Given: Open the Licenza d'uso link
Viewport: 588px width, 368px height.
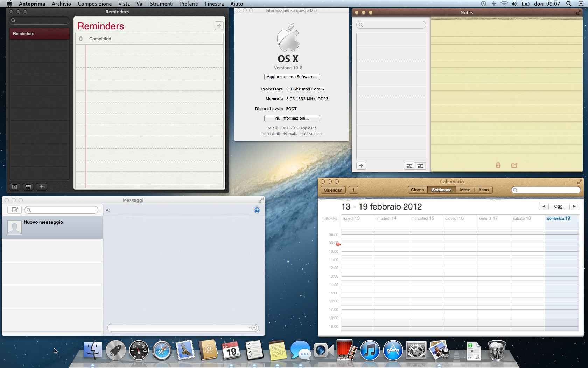Looking at the screenshot, I should coord(311,134).
